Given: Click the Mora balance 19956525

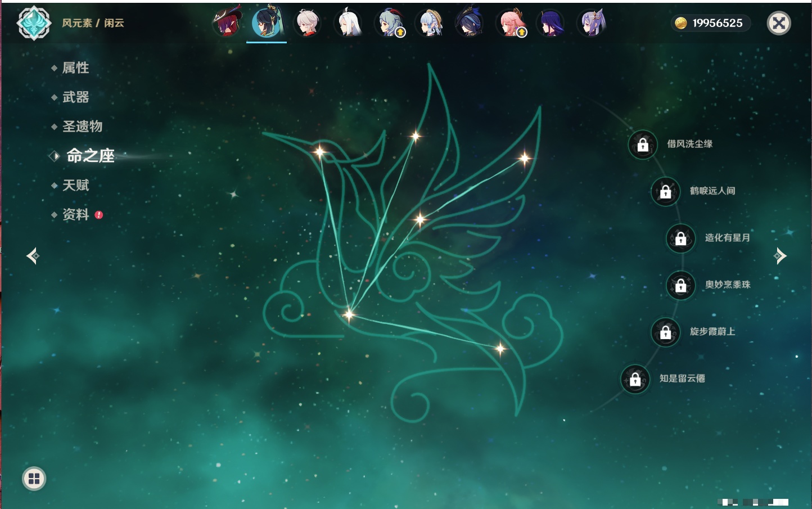Looking at the screenshot, I should click(x=718, y=23).
